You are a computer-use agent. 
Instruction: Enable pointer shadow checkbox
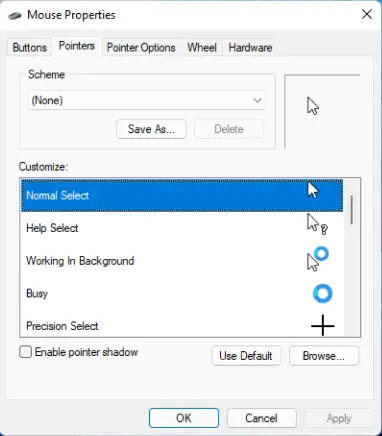click(x=26, y=352)
